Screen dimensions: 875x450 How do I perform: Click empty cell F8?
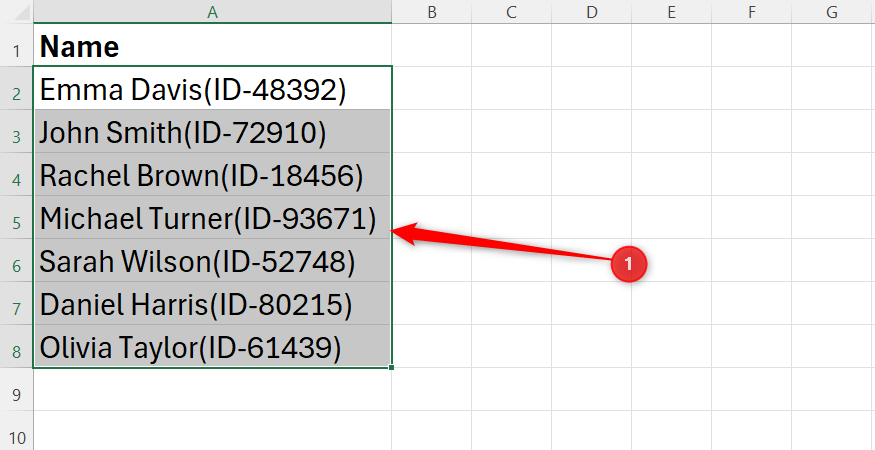tap(752, 346)
